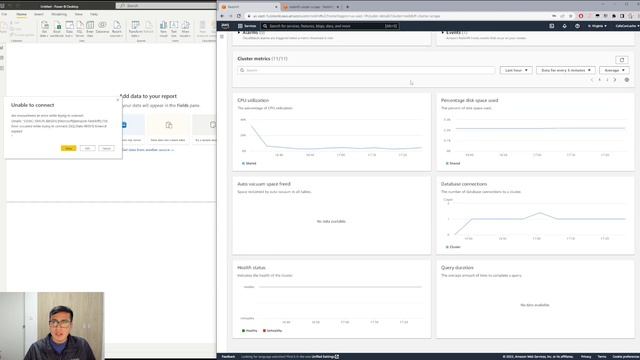Click SQL Server icon in Power BI ribbon
Screen dimensions: 640x360
point(80,29)
